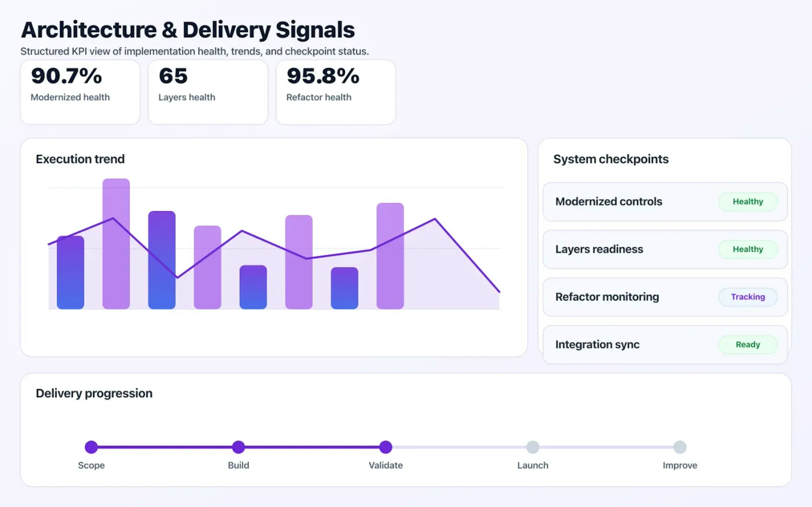This screenshot has height=507, width=812.
Task: Click the Build milestone marker
Action: point(238,447)
